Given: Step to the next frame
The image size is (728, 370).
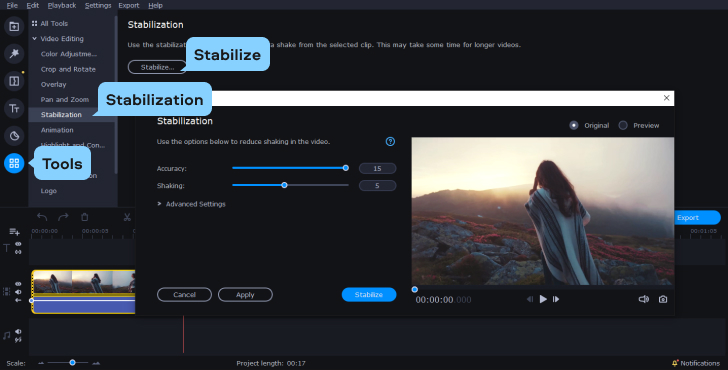Looking at the screenshot, I should pyautogui.click(x=556, y=299).
